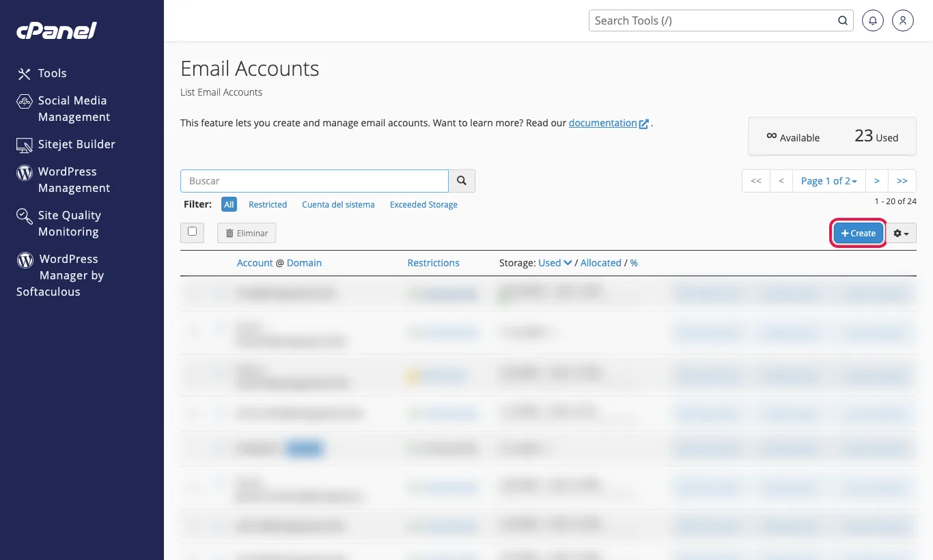Click the Sitejet Builder icon

[25, 145]
